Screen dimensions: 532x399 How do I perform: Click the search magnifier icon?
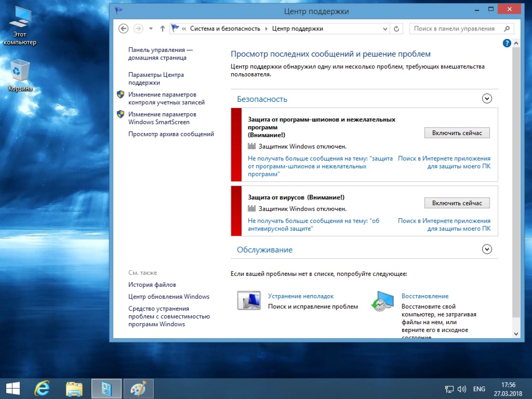tap(507, 29)
